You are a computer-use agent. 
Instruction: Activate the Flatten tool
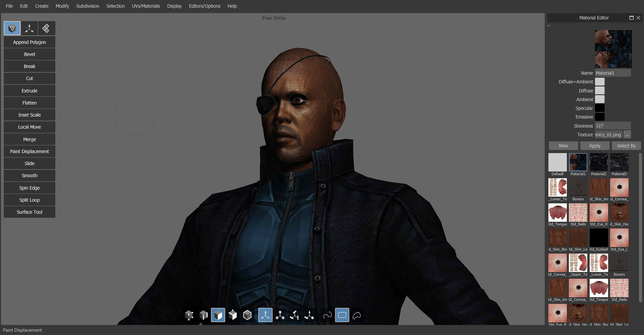click(30, 103)
